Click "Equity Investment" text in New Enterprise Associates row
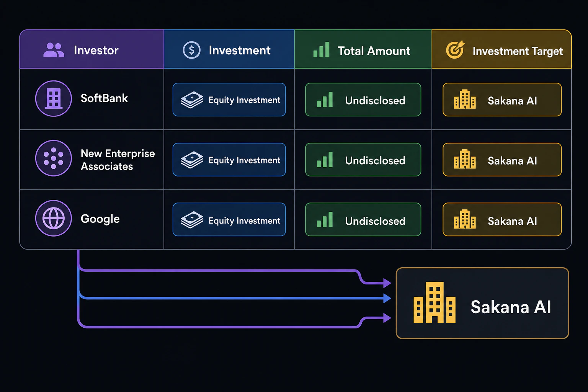588x392 pixels. tap(244, 160)
